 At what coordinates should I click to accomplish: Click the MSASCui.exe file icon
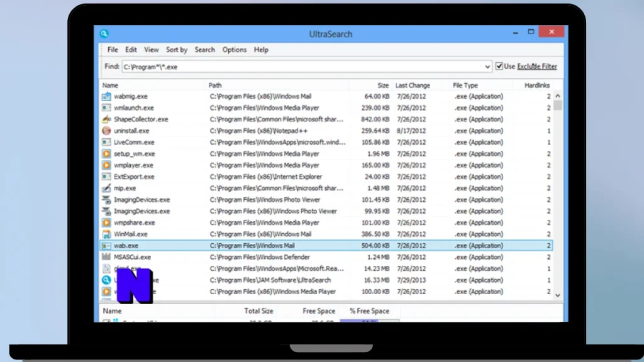point(106,257)
